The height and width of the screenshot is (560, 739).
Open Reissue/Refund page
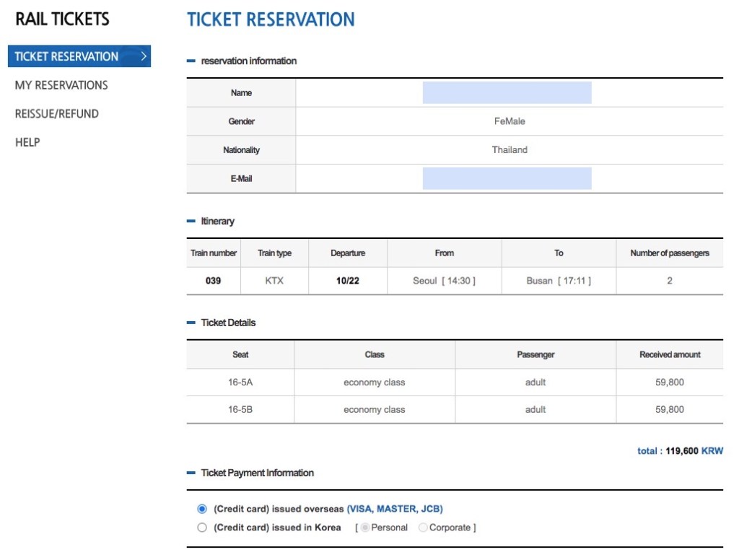[57, 113]
